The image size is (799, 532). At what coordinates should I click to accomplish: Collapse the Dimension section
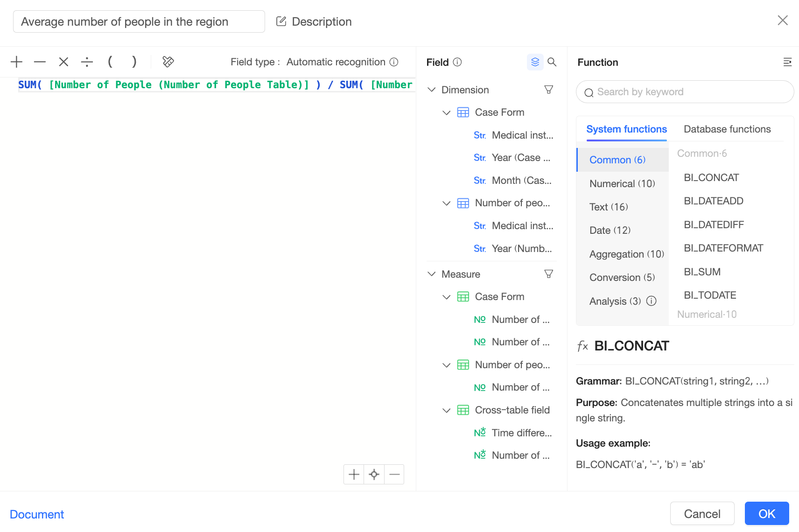[432, 90]
